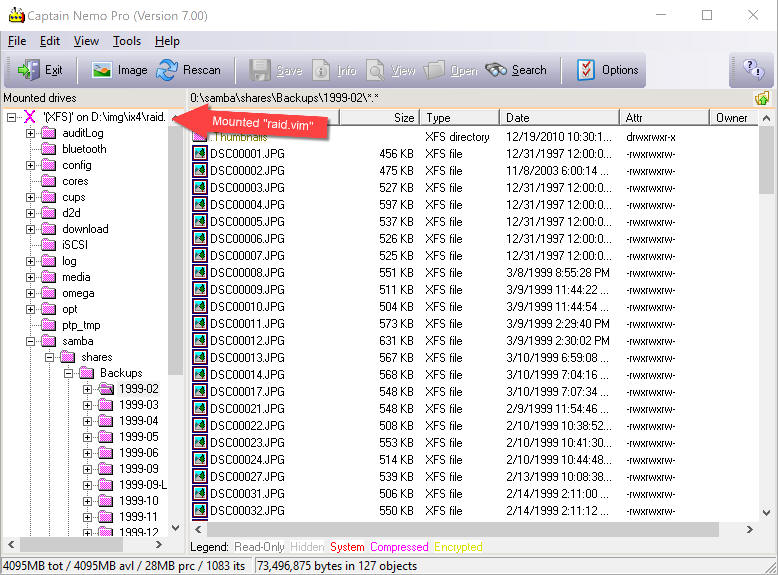The image size is (778, 575).
Task: Click the help question mark icon
Action: (751, 70)
